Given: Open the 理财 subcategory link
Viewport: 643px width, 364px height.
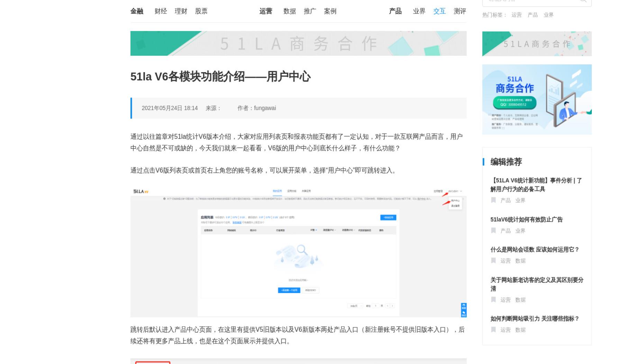Looking at the screenshot, I should coord(181,11).
